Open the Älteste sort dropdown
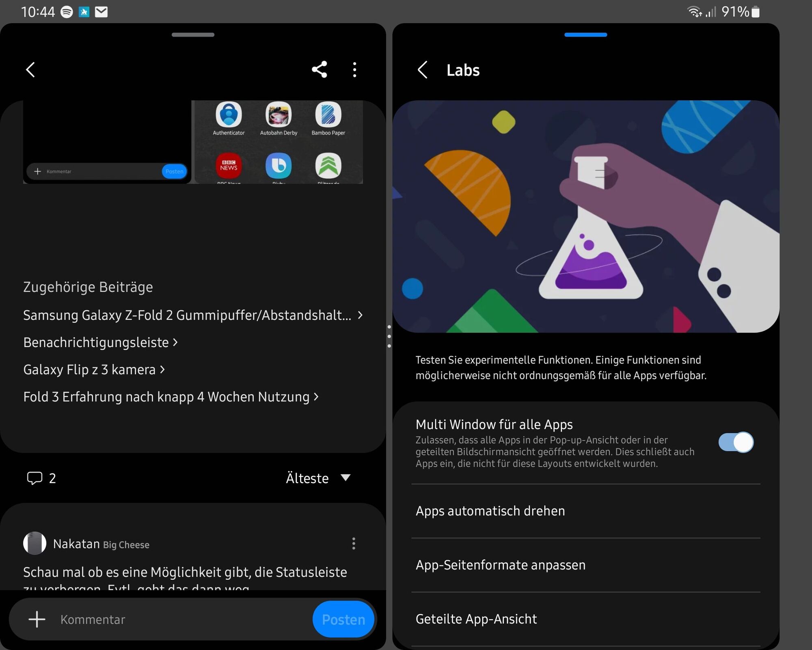Image resolution: width=812 pixels, height=650 pixels. pyautogui.click(x=318, y=478)
